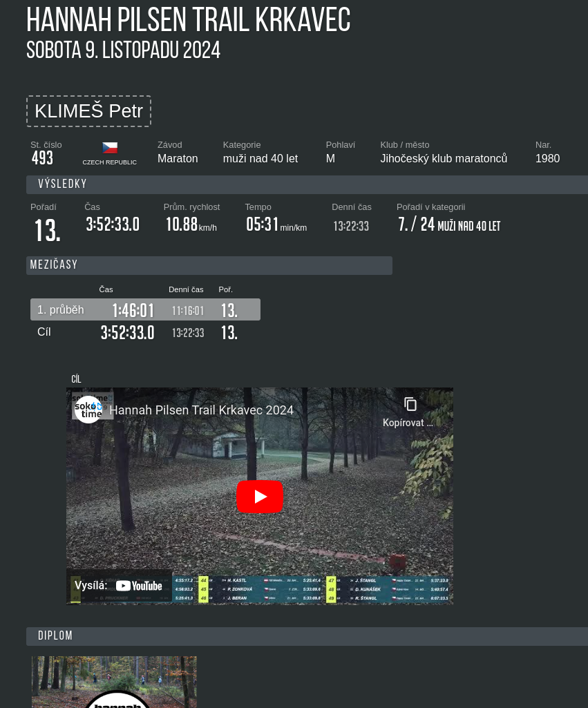This screenshot has height=708, width=588.
Task: Click the Pohlaví label
Action: click(x=341, y=145)
